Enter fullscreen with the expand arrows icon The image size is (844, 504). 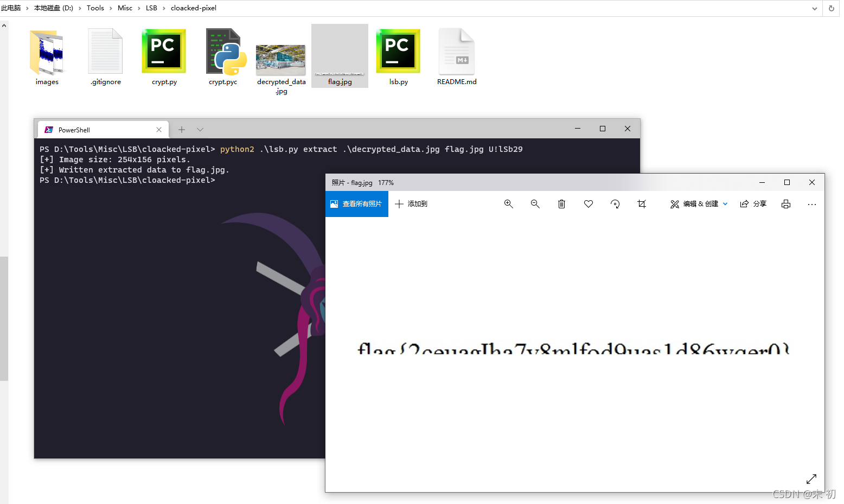coord(811,479)
